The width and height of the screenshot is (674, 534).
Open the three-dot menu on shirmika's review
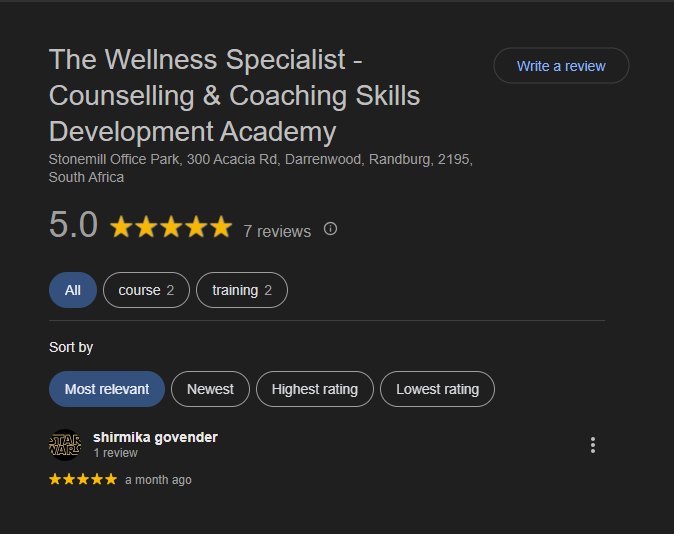pyautogui.click(x=593, y=445)
